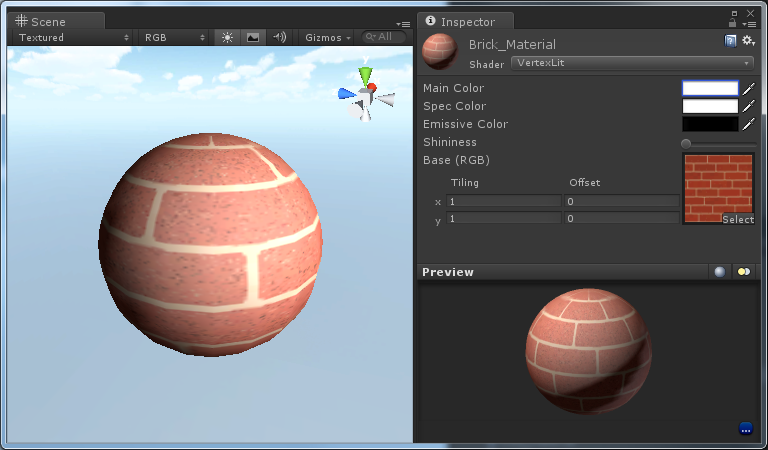Open the RGB render mode dropdown
The height and width of the screenshot is (450, 768).
174,37
